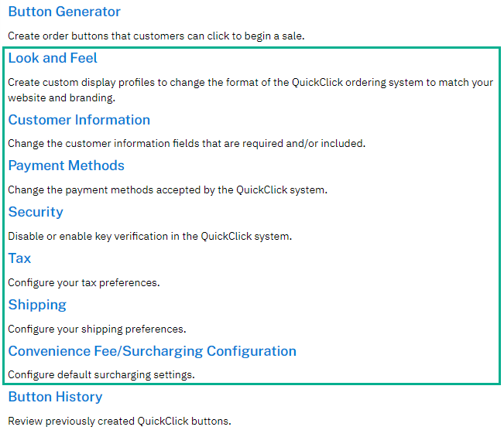Click the customer information fields description text

click(x=187, y=144)
